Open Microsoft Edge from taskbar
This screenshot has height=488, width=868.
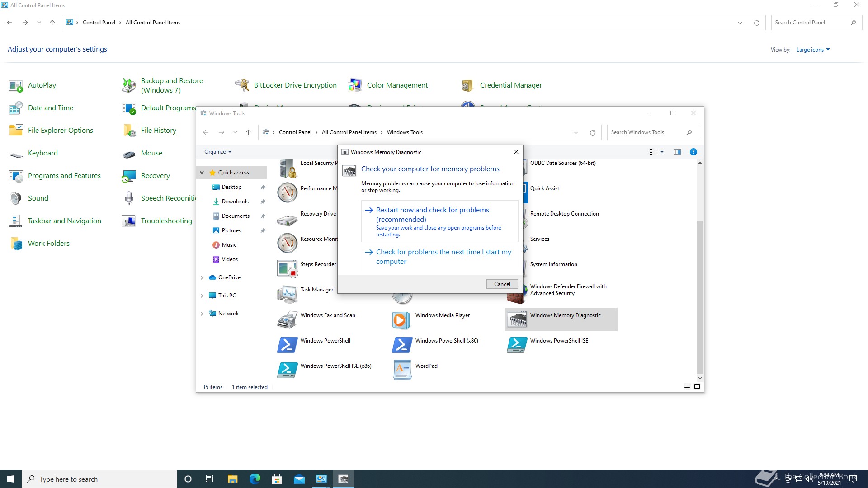coord(255,479)
